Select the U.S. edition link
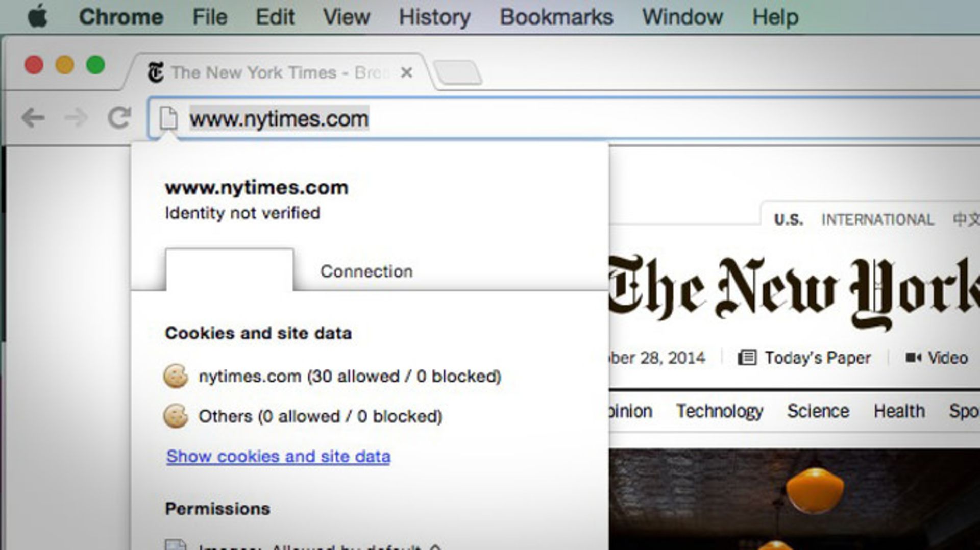 788,220
